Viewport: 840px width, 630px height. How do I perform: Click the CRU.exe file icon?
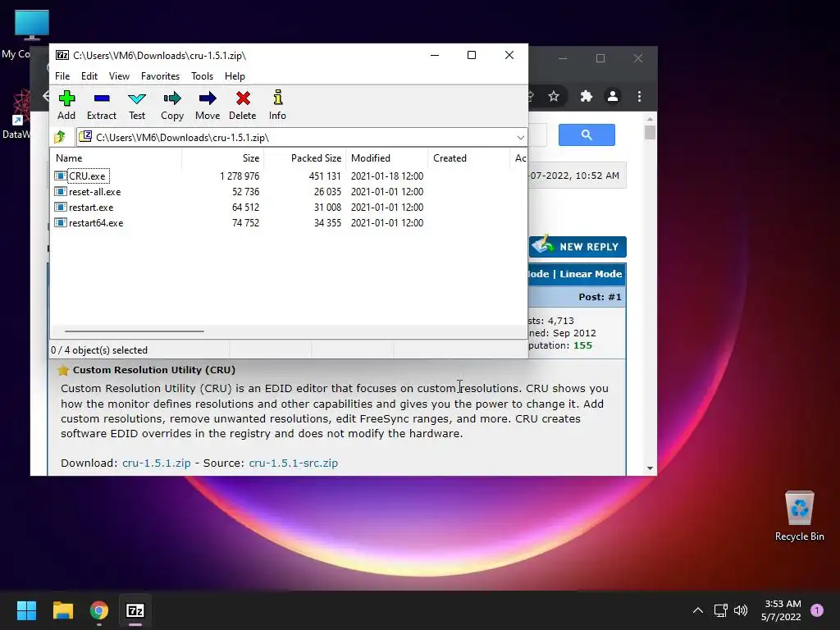click(x=61, y=176)
